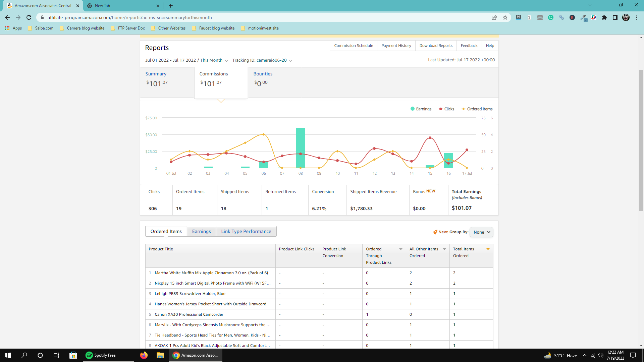This screenshot has width=644, height=362.
Task: Toggle the Ordered Items series in legend
Action: (x=477, y=109)
